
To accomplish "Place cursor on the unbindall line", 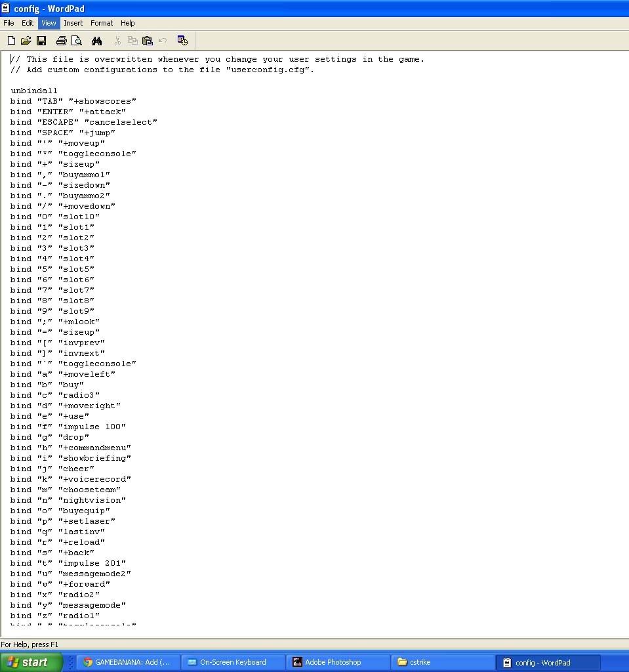I will click(x=34, y=91).
